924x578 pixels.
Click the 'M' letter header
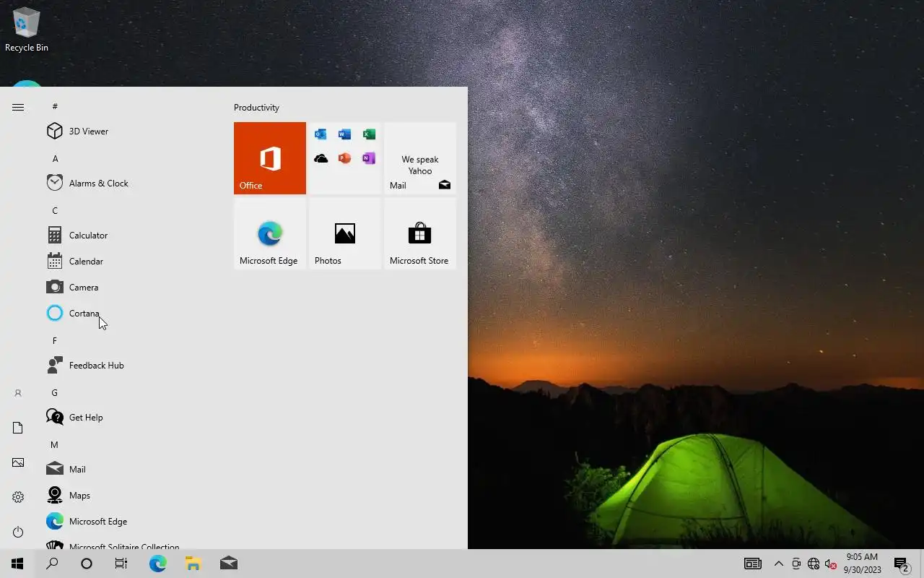point(55,444)
